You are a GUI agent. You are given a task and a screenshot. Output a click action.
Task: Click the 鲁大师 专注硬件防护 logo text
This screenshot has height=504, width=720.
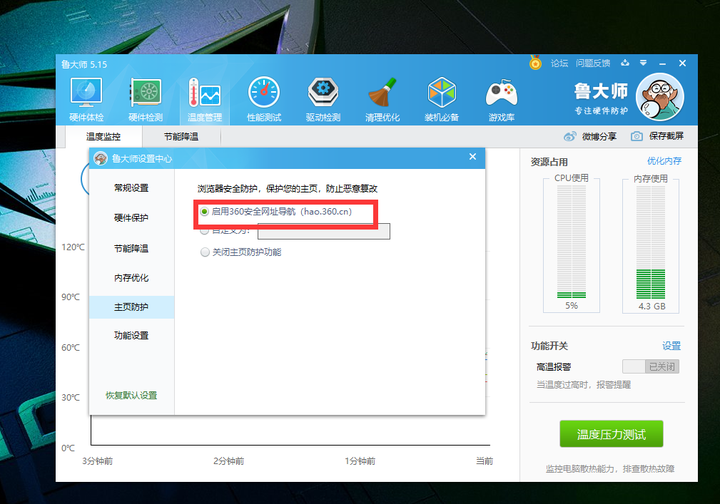(x=601, y=98)
